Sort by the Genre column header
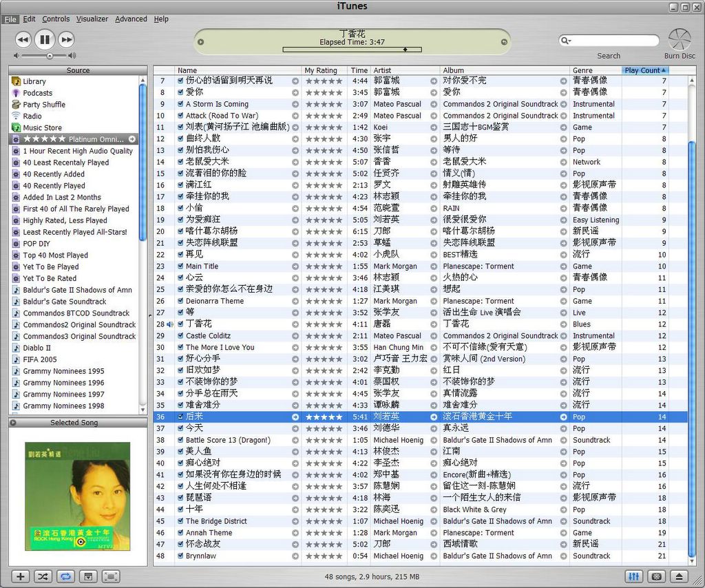Screen dimensions: 705x588 [x=596, y=70]
